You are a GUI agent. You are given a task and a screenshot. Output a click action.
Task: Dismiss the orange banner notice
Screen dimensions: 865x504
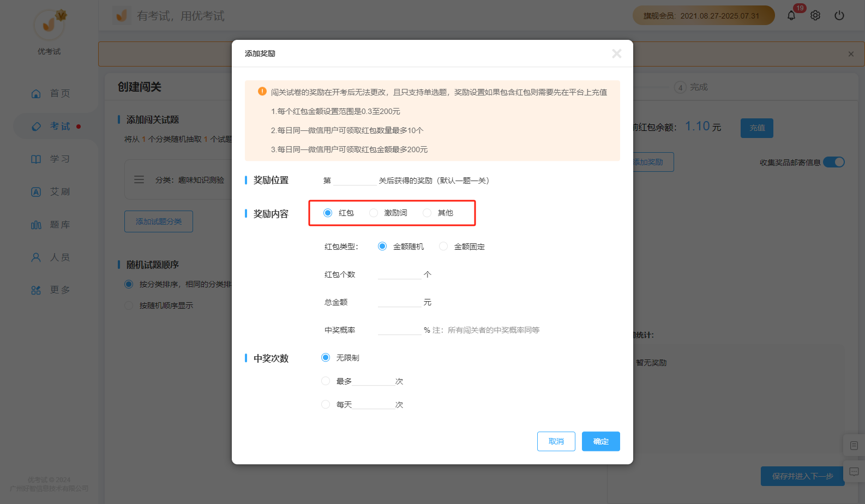click(x=851, y=54)
